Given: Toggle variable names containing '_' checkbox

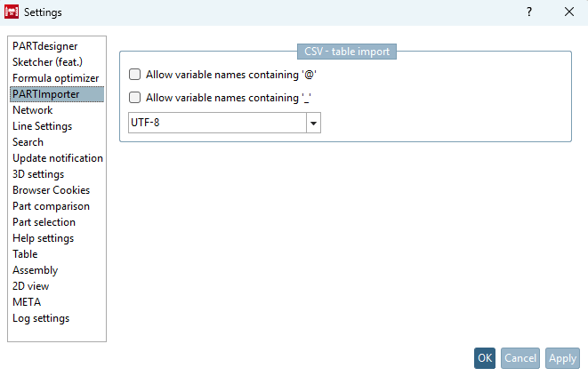Looking at the screenshot, I should click(x=135, y=98).
